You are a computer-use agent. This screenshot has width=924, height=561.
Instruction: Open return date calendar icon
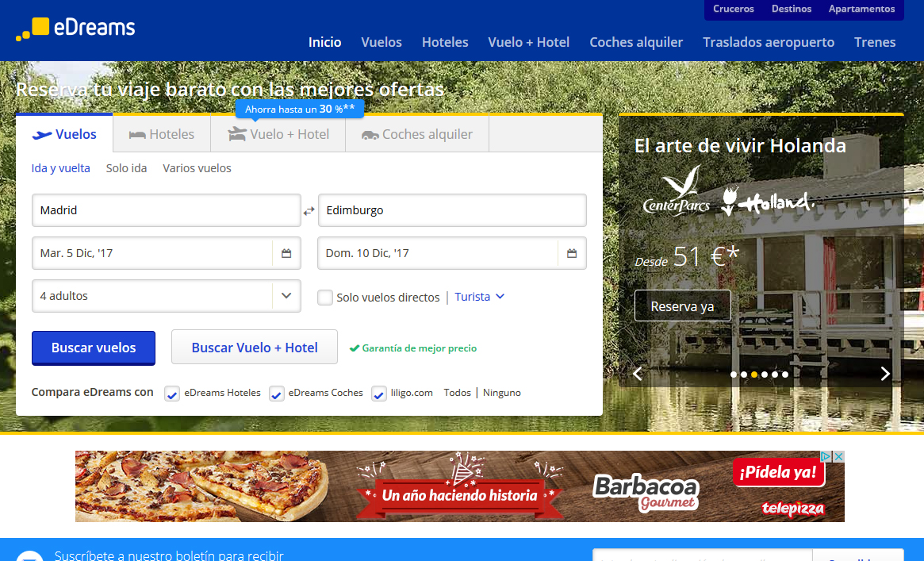pos(572,254)
